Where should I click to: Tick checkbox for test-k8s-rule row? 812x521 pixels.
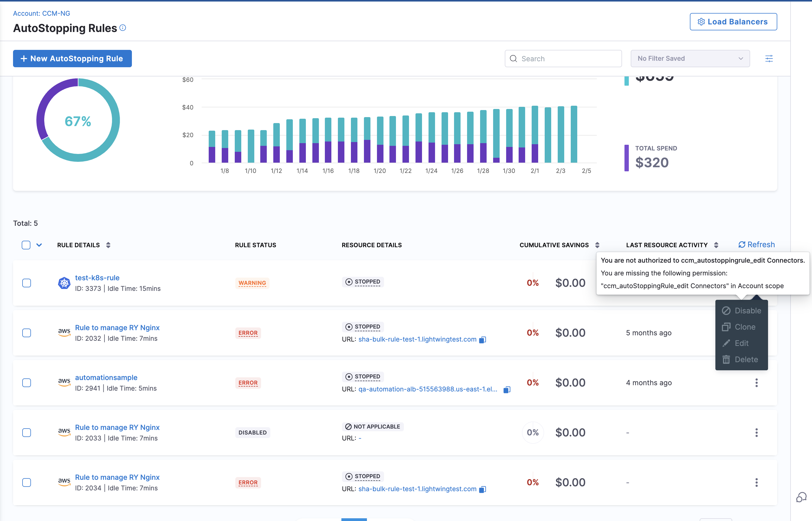coord(26,283)
